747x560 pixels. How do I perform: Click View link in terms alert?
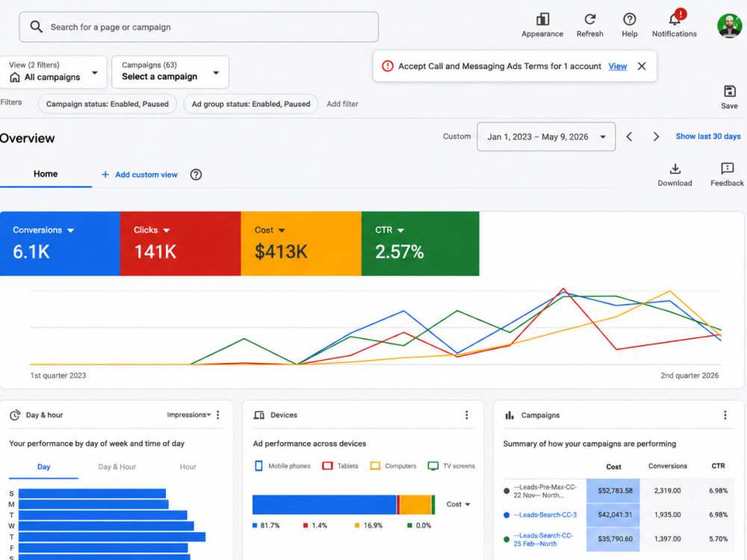tap(618, 66)
